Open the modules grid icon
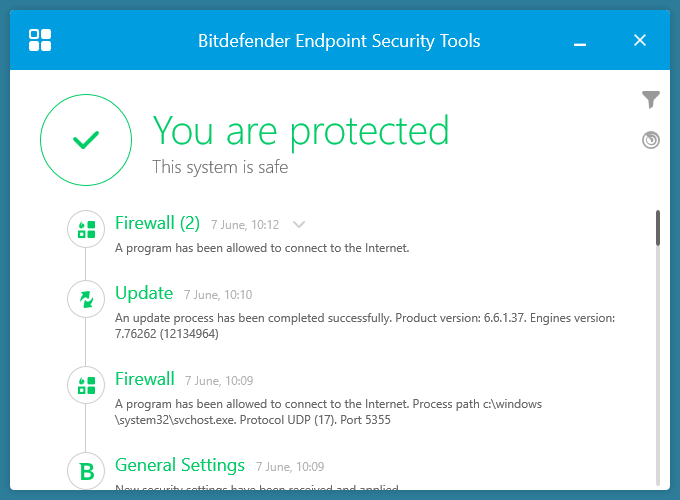680x500 pixels. (40, 40)
